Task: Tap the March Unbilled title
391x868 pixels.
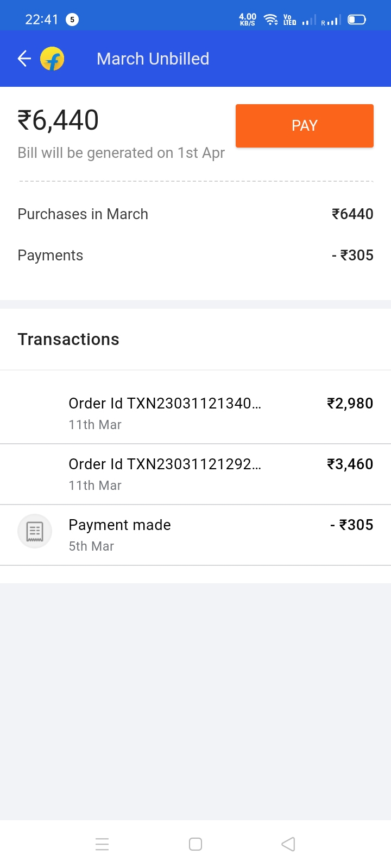Action: coord(153,59)
